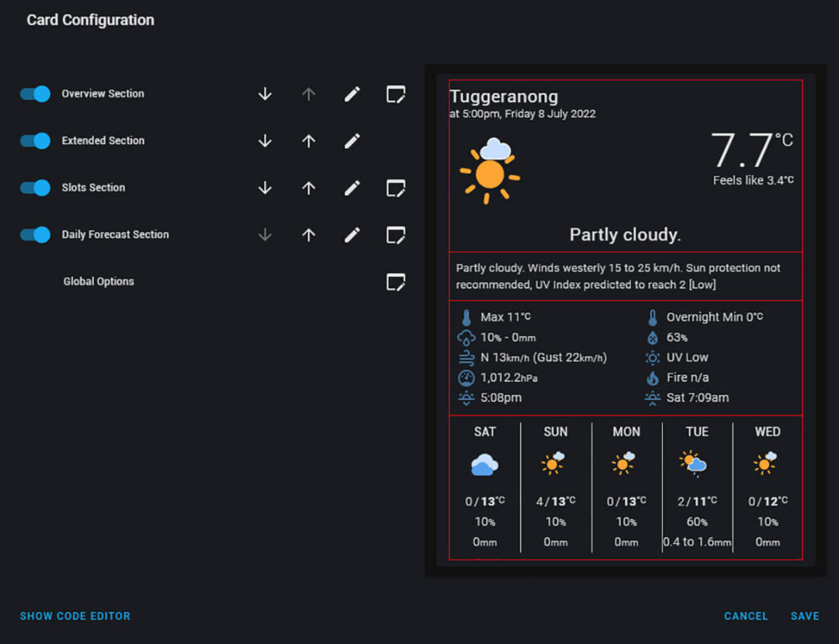This screenshot has height=644, width=839.
Task: Toggle Overview Section switch
Action: [x=35, y=93]
